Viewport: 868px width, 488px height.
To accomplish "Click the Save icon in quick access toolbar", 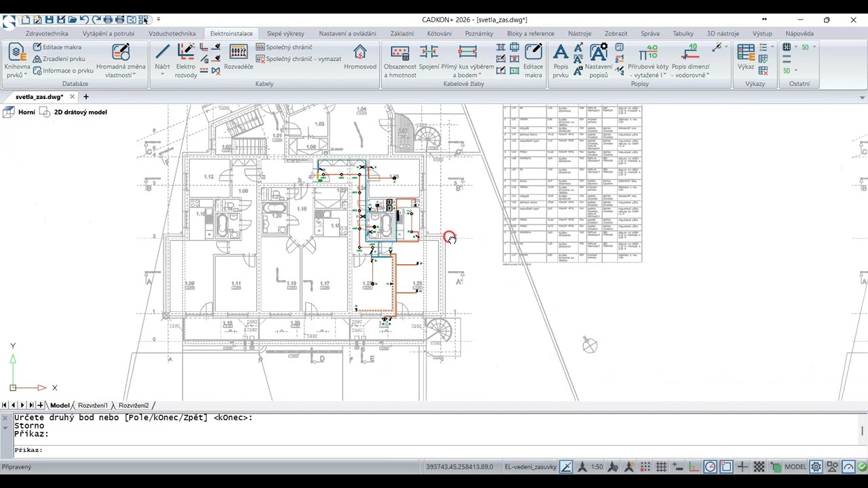I will coord(49,20).
